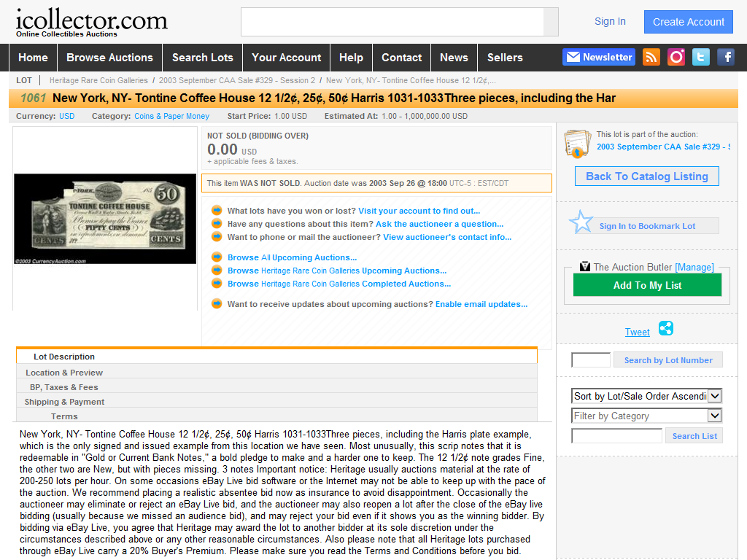The image size is (747, 560).
Task: Open the Contact page
Action: (x=402, y=58)
